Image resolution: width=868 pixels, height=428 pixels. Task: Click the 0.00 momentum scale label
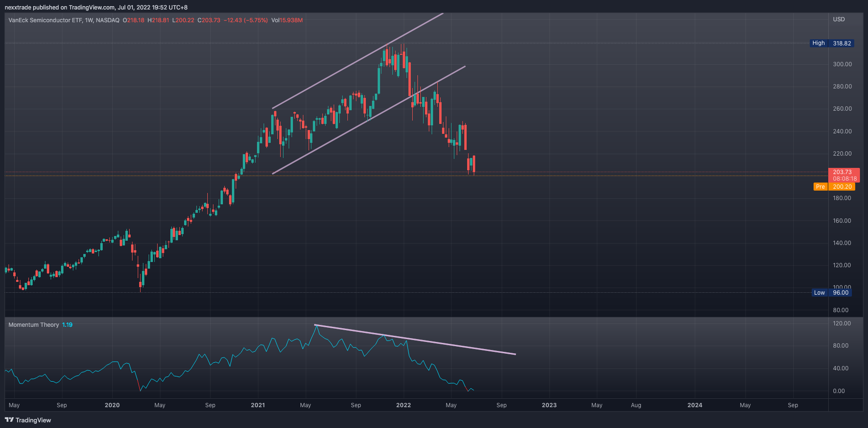click(839, 391)
